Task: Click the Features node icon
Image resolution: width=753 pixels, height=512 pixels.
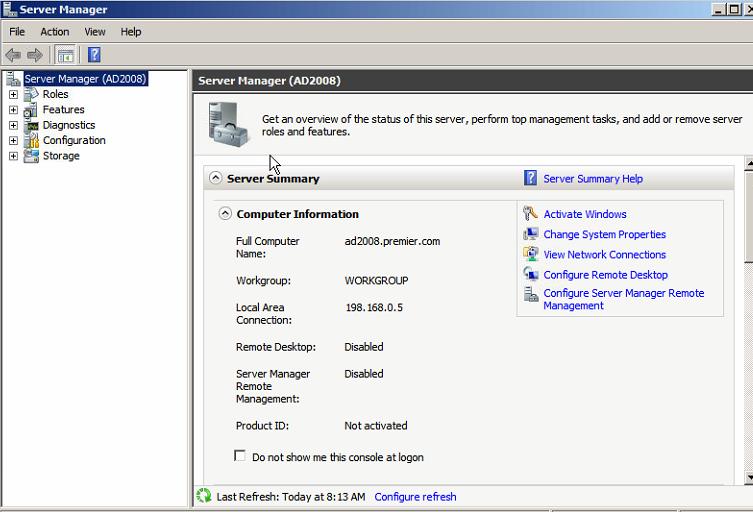Action: pyautogui.click(x=31, y=110)
